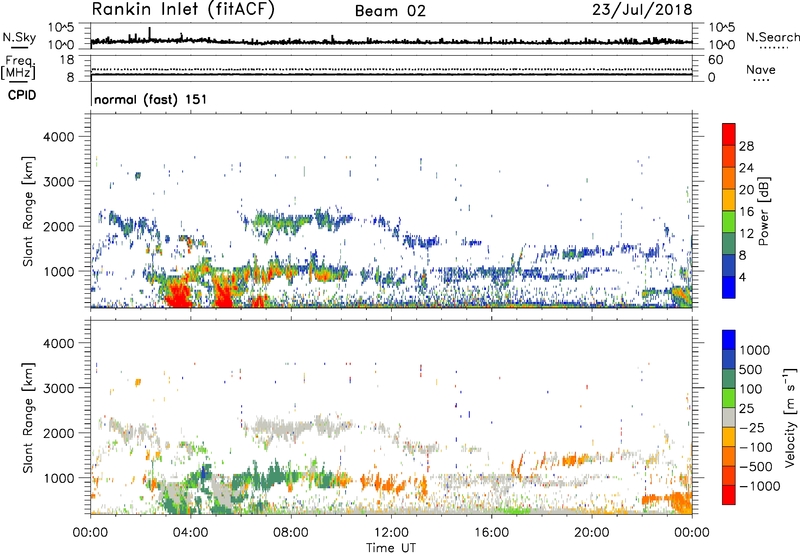Image resolution: width=800 pixels, height=554 pixels.
Task: Click the '3000' tick in the velocity panel
Action: tap(58, 388)
